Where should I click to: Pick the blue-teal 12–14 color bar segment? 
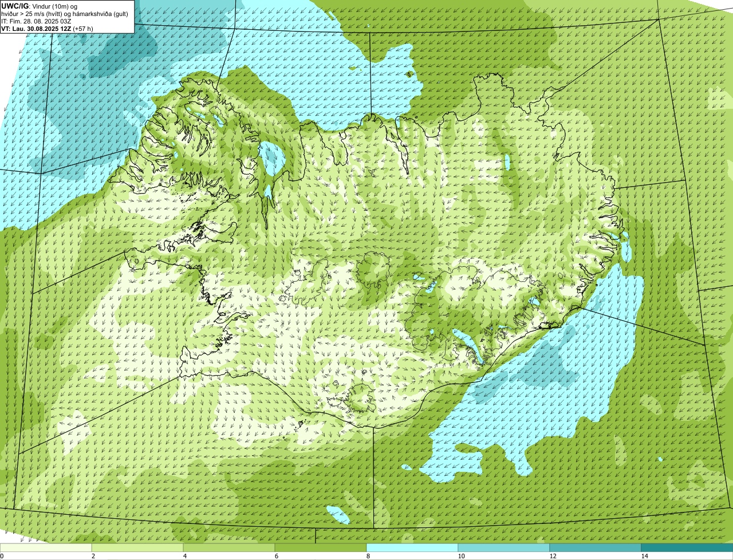tap(596, 547)
